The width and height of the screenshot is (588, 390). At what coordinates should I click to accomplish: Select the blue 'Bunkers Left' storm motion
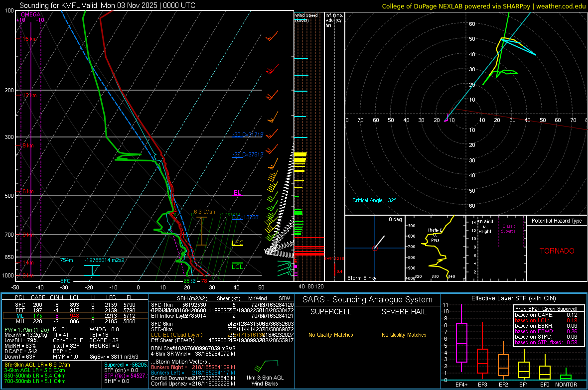pos(193,373)
